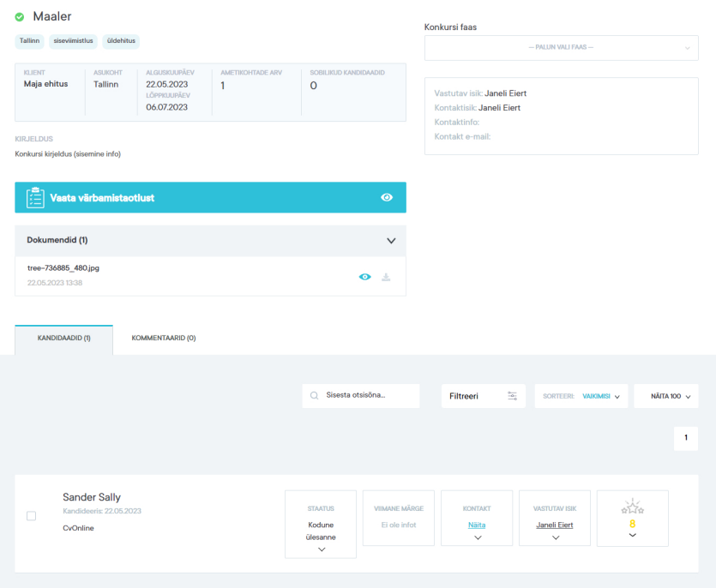716x588 pixels.
Task: Open the Näita 100 results dropdown
Action: tap(665, 396)
